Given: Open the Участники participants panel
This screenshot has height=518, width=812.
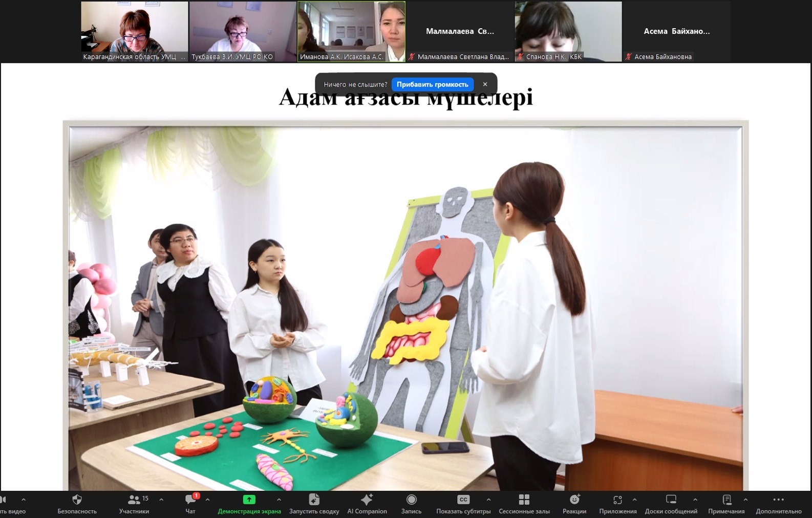Looking at the screenshot, I should [x=134, y=500].
